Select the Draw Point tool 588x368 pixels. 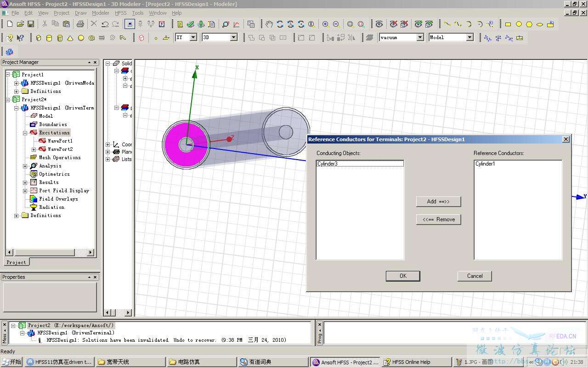(156, 38)
